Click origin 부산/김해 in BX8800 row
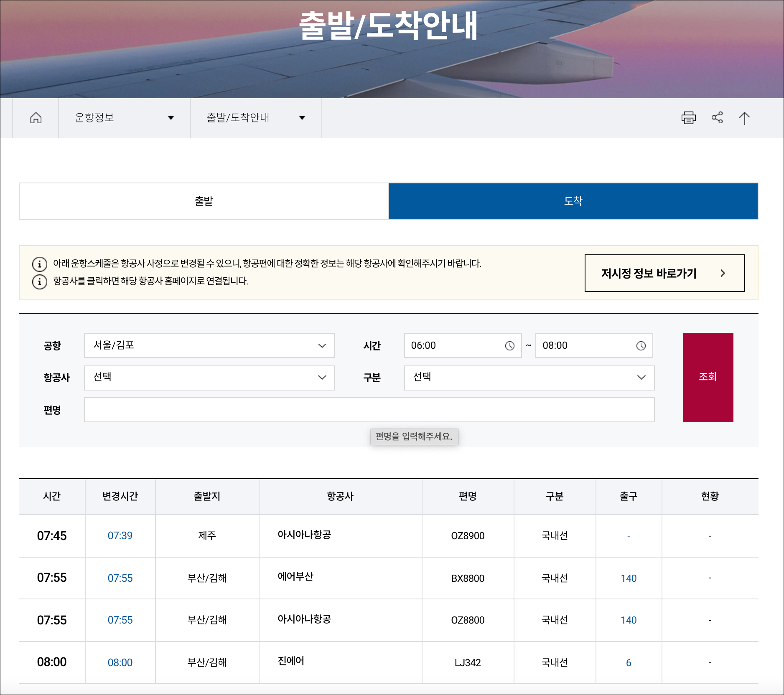The height and width of the screenshot is (695, 784). tap(207, 578)
